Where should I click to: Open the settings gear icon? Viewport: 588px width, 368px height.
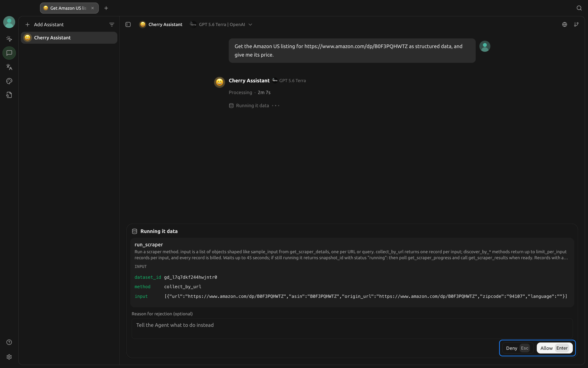(9, 357)
